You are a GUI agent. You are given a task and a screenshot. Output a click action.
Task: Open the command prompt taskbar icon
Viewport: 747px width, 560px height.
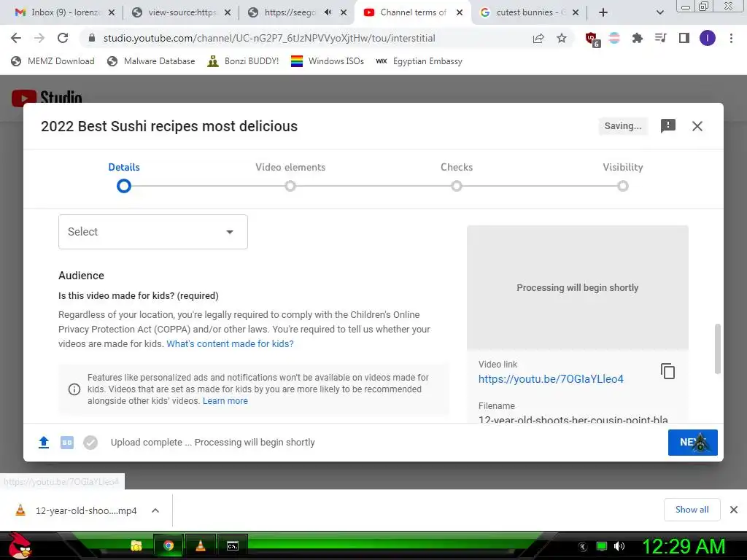tap(233, 545)
